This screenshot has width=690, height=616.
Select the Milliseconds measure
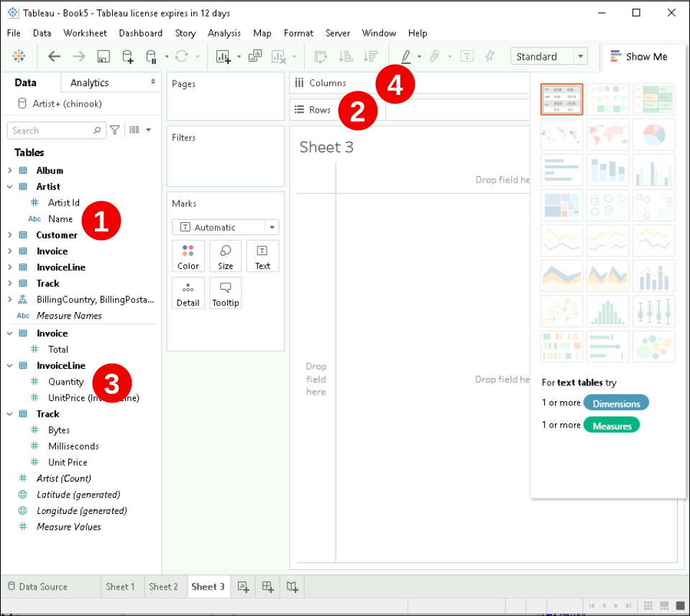coord(73,446)
